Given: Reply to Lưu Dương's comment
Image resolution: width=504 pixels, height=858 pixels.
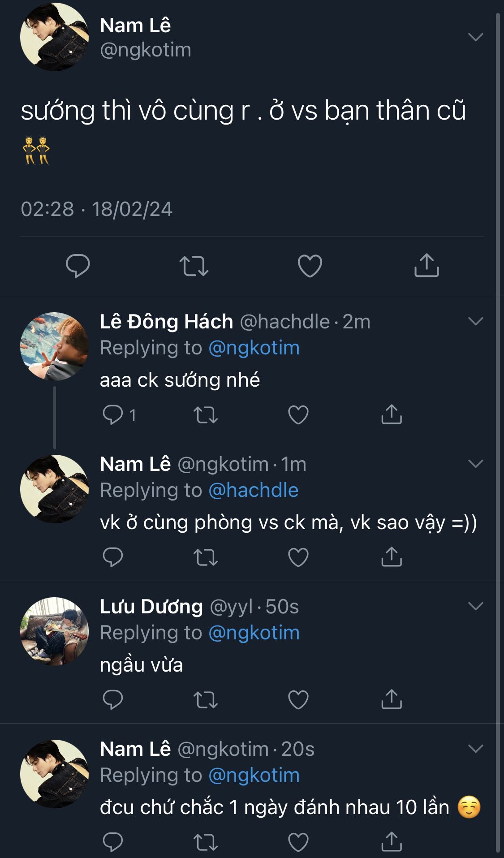Looking at the screenshot, I should [113, 699].
